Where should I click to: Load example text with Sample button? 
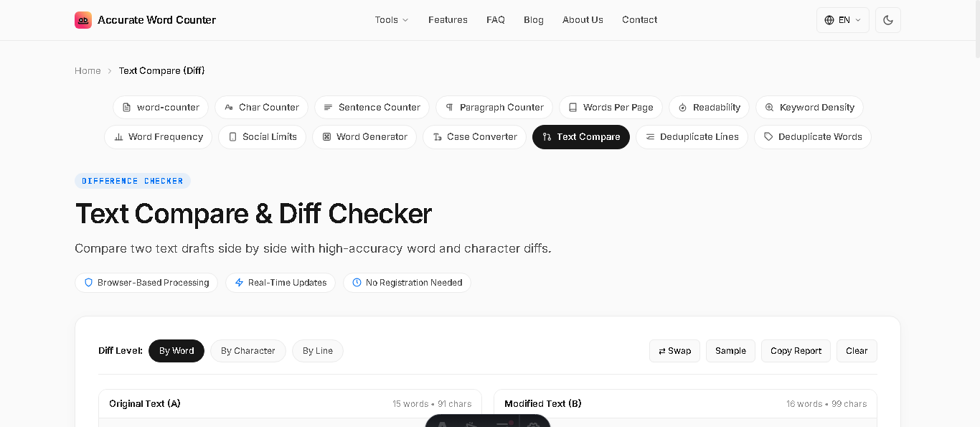[730, 351]
